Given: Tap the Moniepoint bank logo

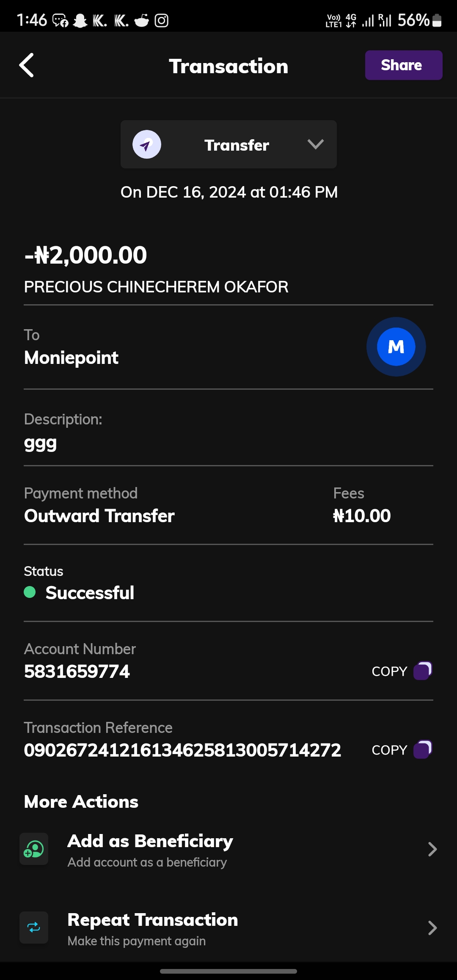Looking at the screenshot, I should [396, 347].
